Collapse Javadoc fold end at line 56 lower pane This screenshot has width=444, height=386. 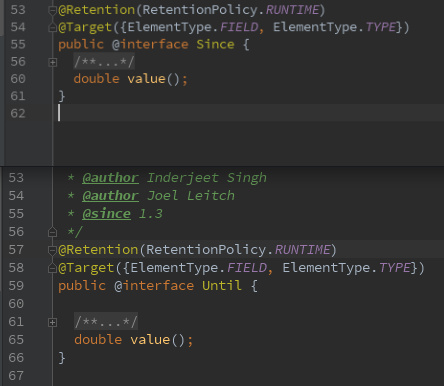pos(52,232)
